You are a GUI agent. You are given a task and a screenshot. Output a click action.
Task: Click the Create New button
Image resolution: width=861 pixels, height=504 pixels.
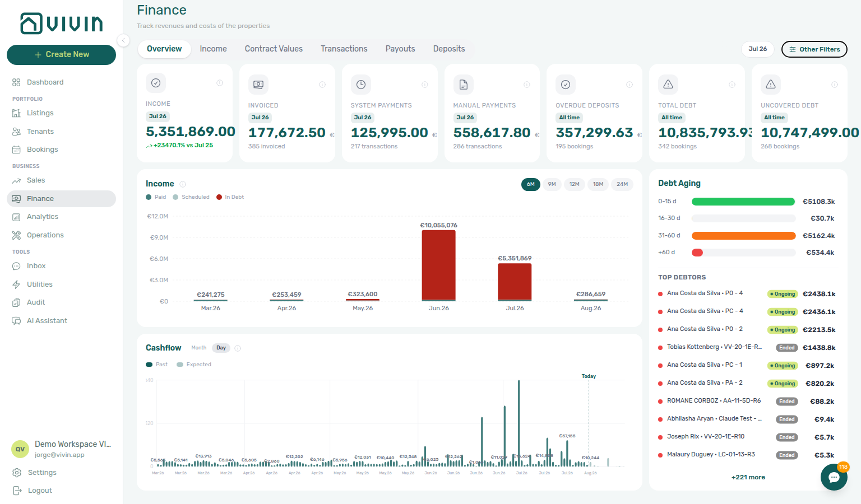click(x=61, y=55)
